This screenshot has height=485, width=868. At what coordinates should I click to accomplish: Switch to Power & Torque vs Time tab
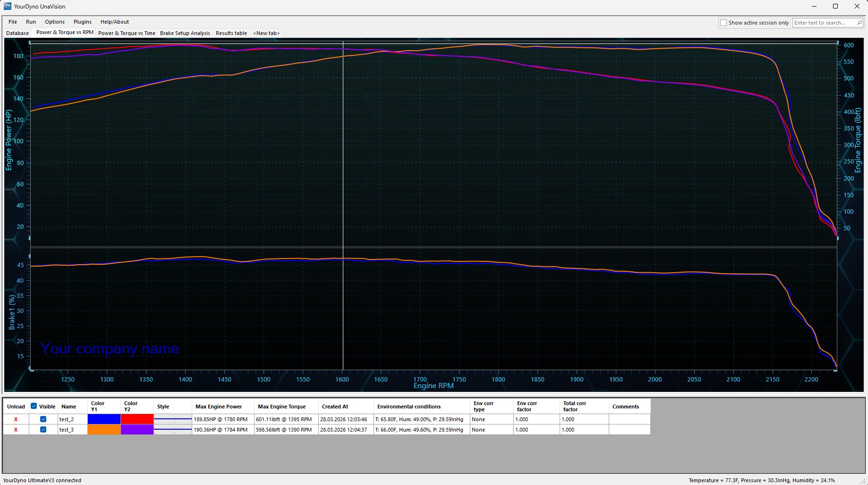127,33
